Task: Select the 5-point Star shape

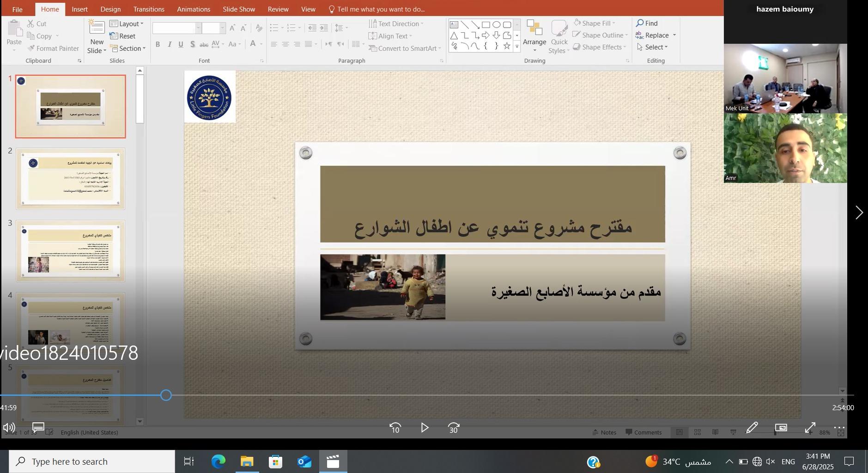Action: [507, 46]
